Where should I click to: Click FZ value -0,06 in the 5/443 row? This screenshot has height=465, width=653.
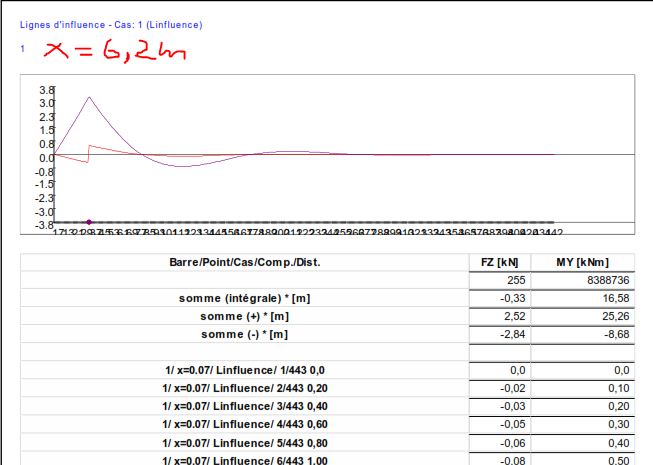[x=499, y=443]
